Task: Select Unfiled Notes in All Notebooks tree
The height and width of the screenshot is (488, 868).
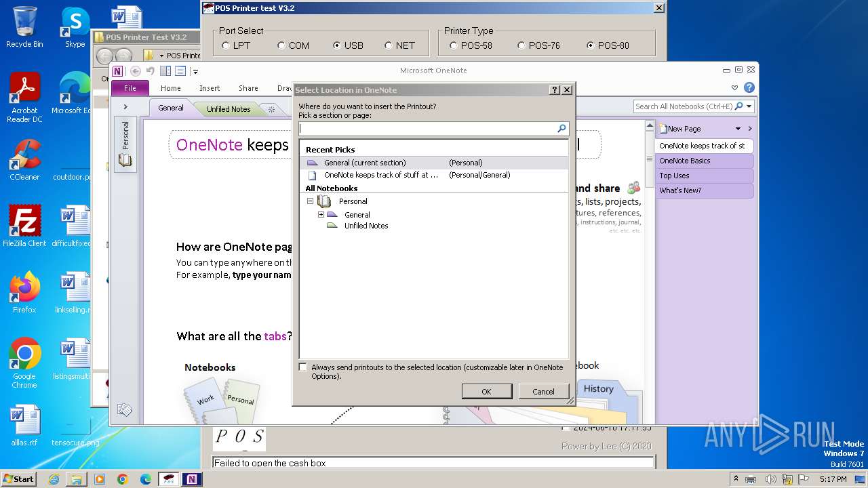Action: [x=366, y=226]
